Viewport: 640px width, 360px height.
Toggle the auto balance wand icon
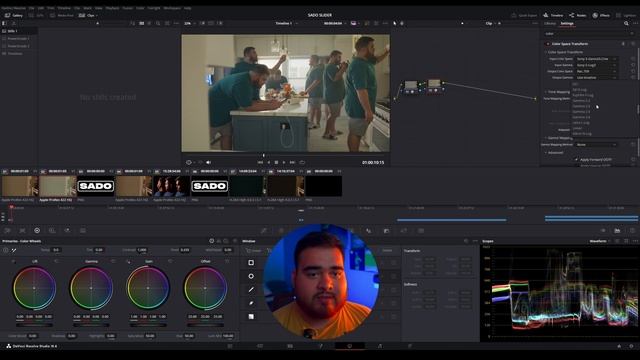coord(14,250)
